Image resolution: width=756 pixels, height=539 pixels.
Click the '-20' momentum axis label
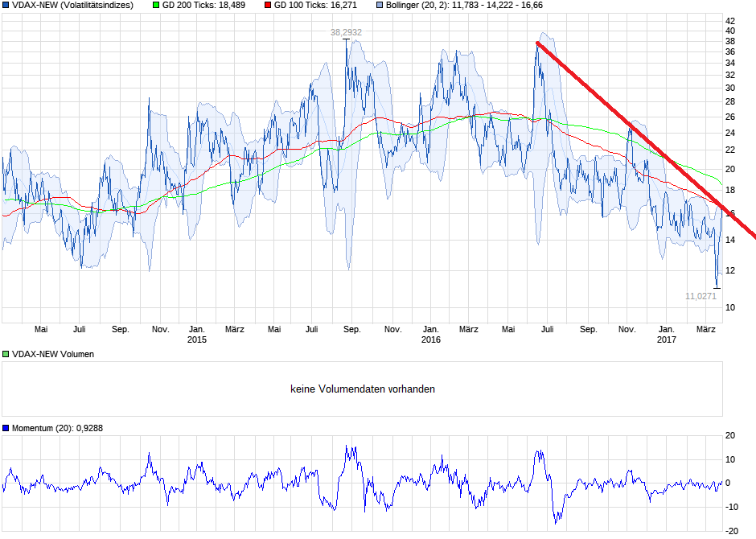pos(731,531)
